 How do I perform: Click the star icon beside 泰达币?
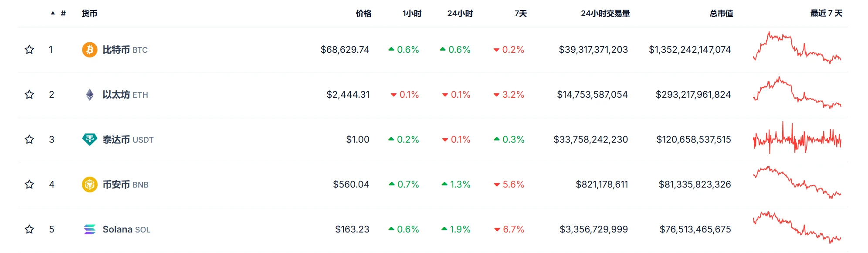pos(29,140)
